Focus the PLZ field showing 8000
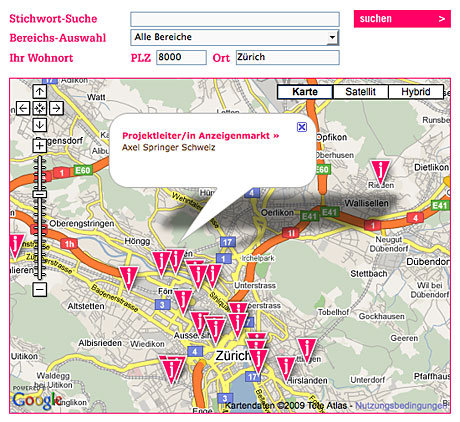Screen dimensions: 460x422 (181, 57)
